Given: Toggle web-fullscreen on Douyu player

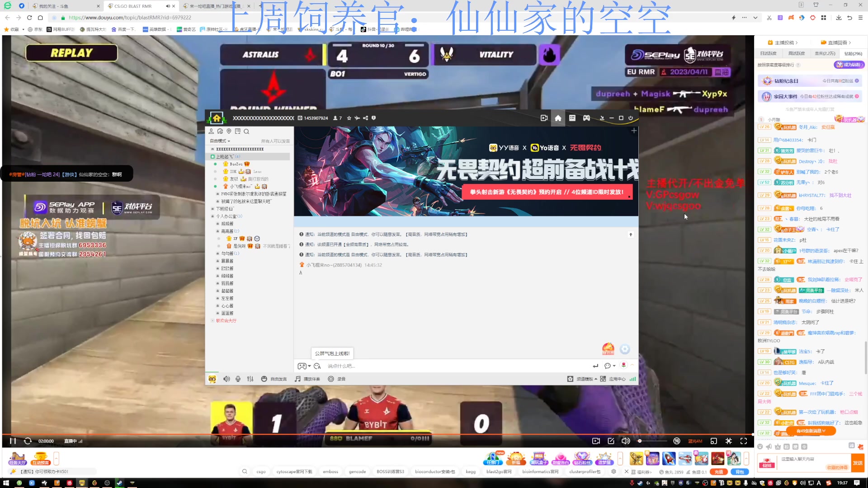Looking at the screenshot, I should 729,441.
